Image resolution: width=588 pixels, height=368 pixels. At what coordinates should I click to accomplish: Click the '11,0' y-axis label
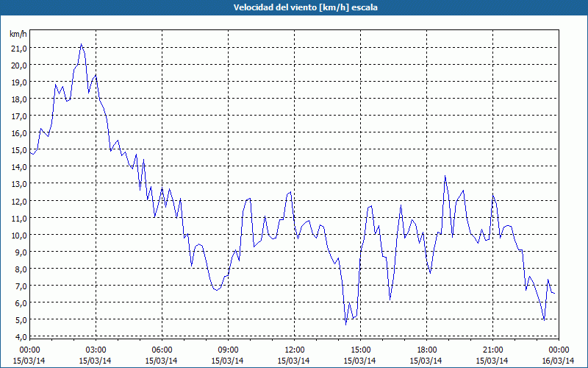pyautogui.click(x=19, y=218)
